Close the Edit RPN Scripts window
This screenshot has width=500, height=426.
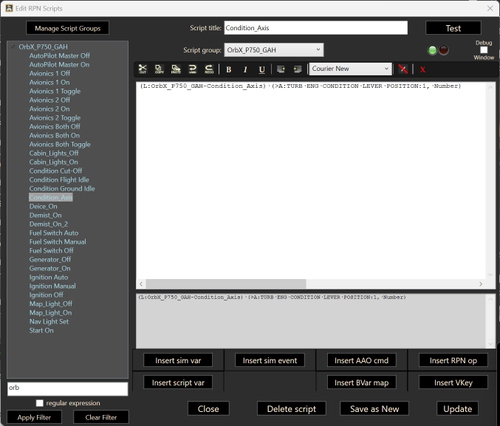click(x=490, y=8)
